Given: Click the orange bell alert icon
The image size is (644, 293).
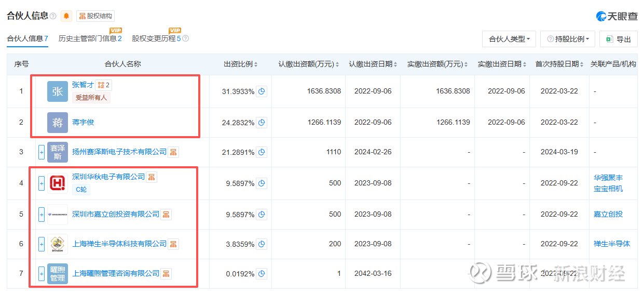Looking at the screenshot, I should point(66,16).
